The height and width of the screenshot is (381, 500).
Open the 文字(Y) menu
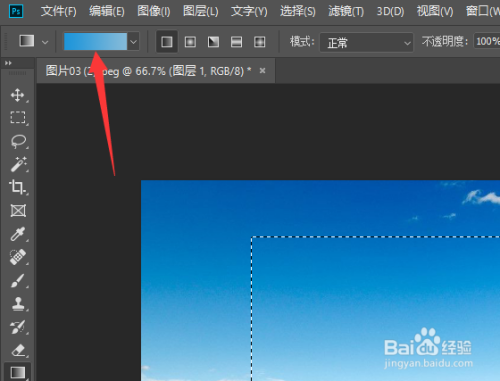coord(249,12)
